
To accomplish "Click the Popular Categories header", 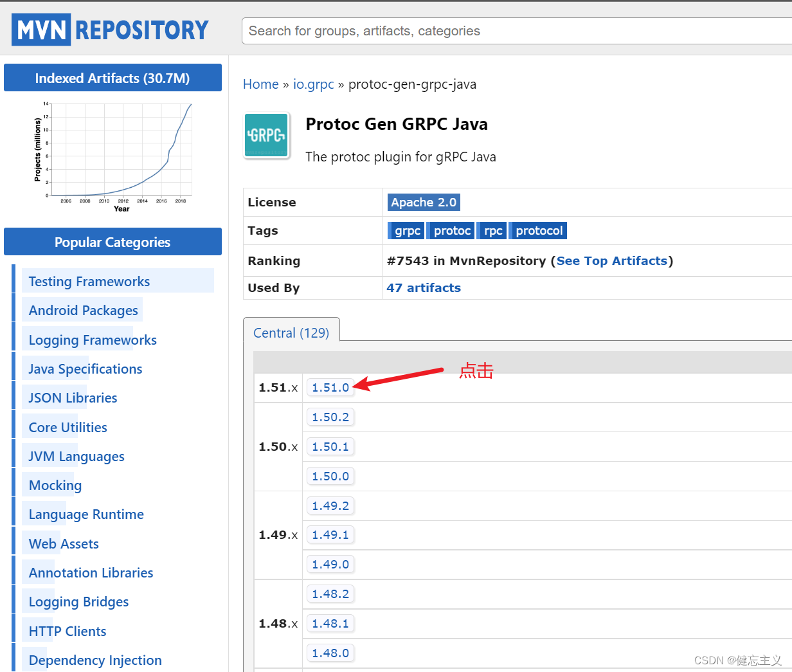I will pyautogui.click(x=113, y=242).
